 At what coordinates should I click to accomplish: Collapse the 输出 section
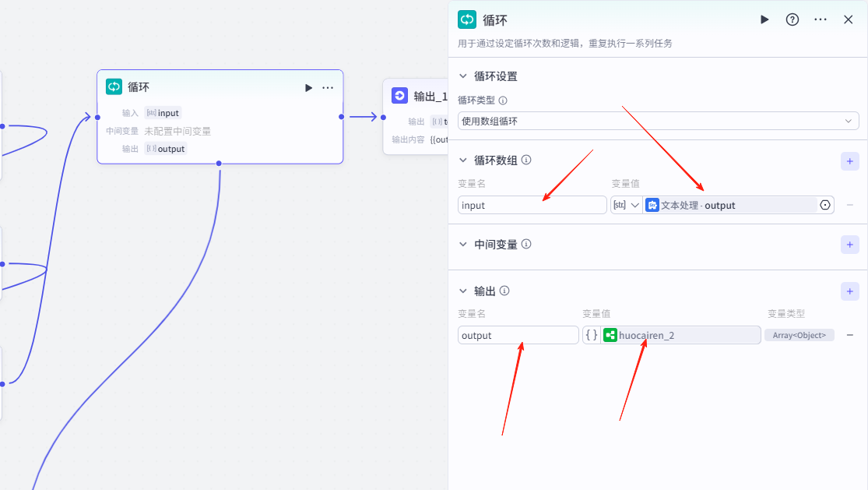click(463, 291)
